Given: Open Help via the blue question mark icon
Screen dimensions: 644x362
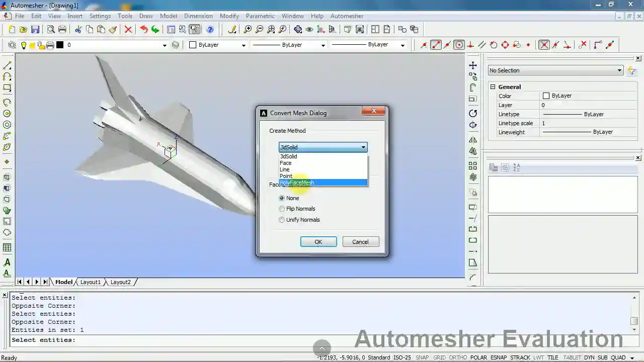Looking at the screenshot, I should point(210,30).
